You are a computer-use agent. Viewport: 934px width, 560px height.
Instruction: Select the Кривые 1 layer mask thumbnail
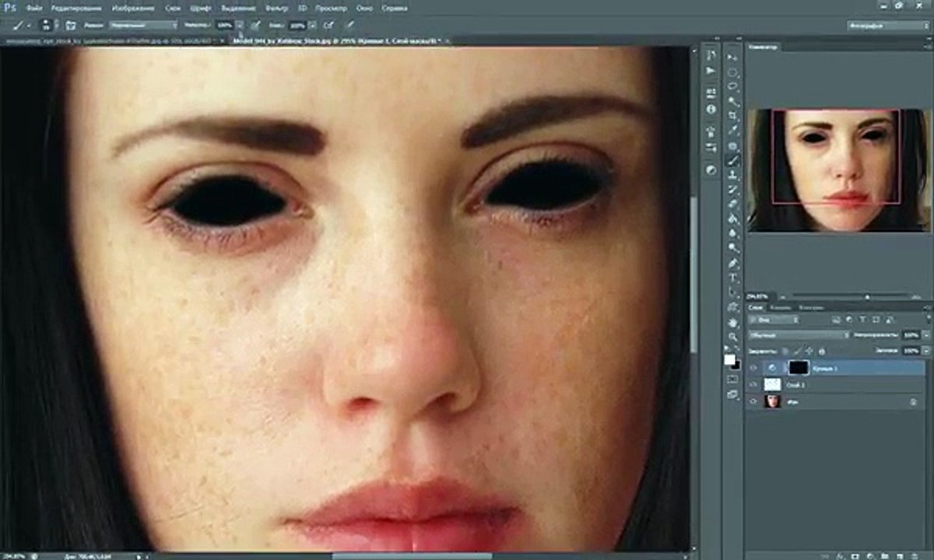[799, 368]
